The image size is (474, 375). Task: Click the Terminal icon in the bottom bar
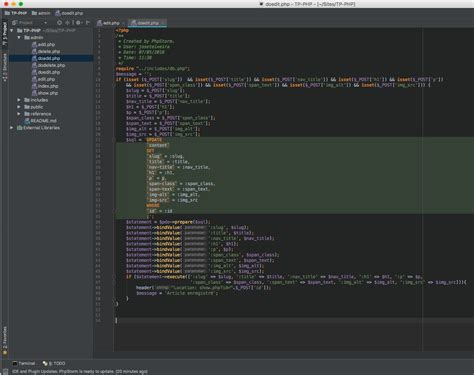coord(15,363)
